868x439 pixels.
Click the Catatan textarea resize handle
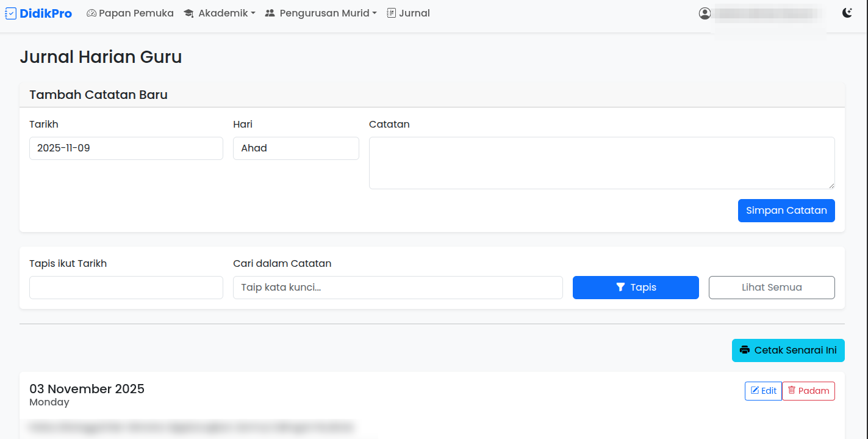831,185
